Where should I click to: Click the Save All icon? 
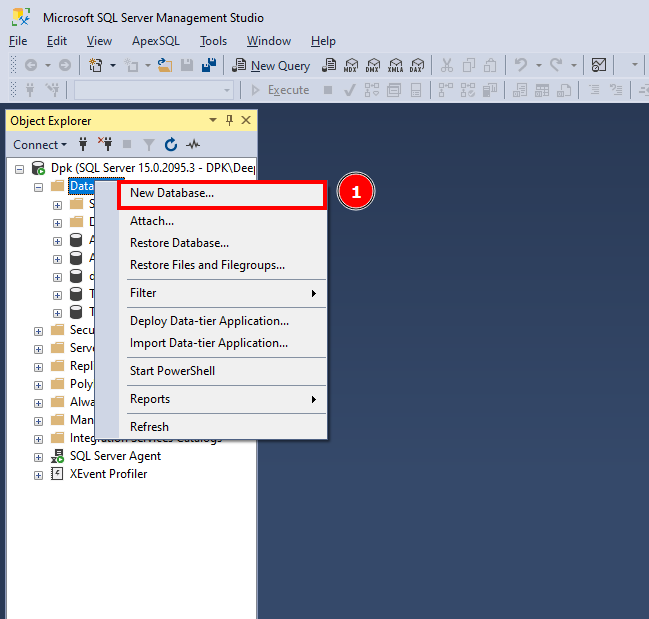point(209,65)
